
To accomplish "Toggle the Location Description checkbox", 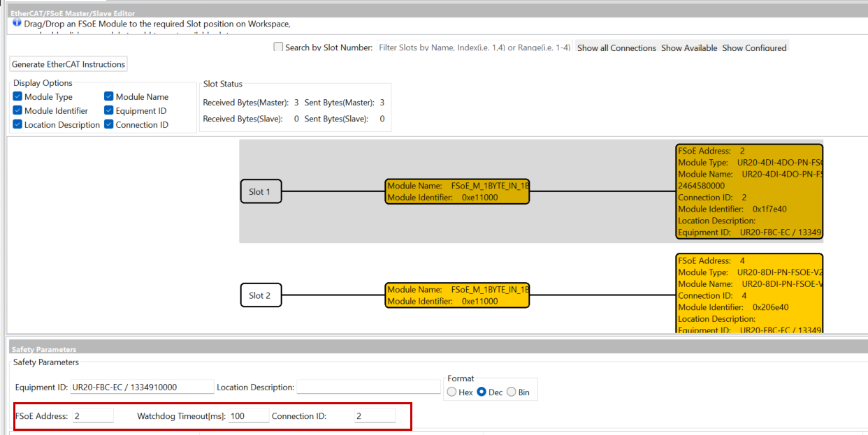I will coord(17,125).
